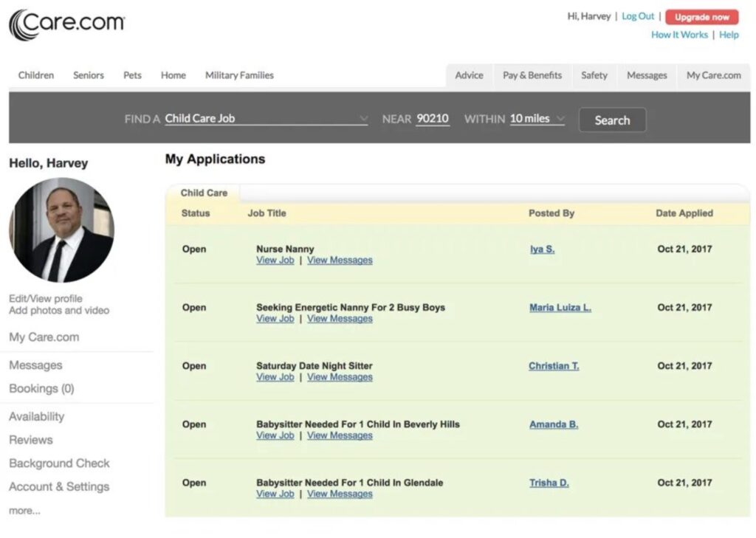Image resolution: width=756 pixels, height=538 pixels.
Task: Open Background Check in sidebar
Action: [59, 463]
